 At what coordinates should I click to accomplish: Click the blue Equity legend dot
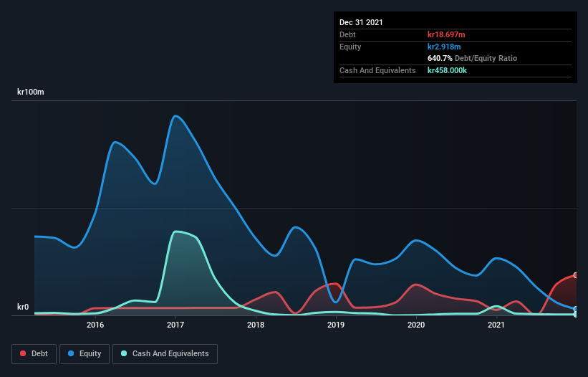[x=71, y=353]
